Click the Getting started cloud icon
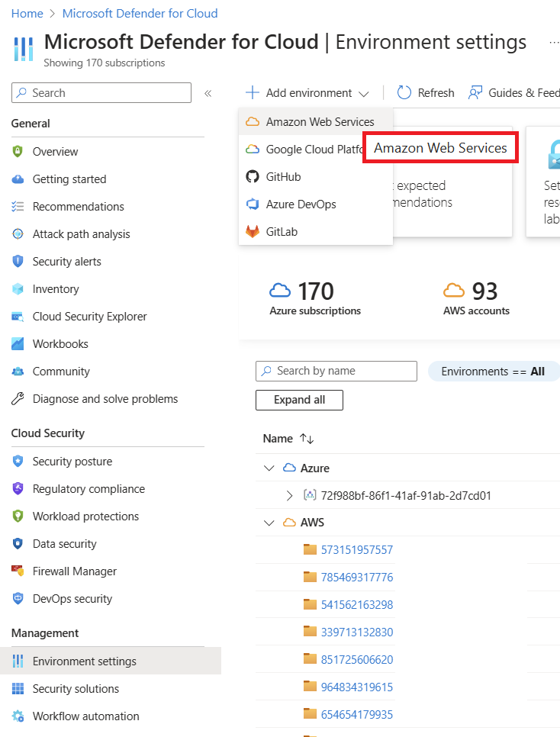560x737 pixels. tap(18, 179)
